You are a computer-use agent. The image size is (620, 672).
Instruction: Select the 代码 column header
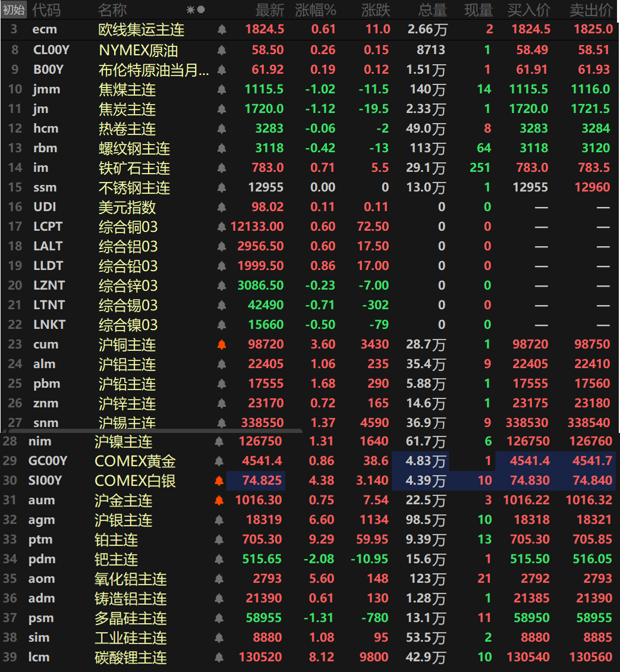46,10
